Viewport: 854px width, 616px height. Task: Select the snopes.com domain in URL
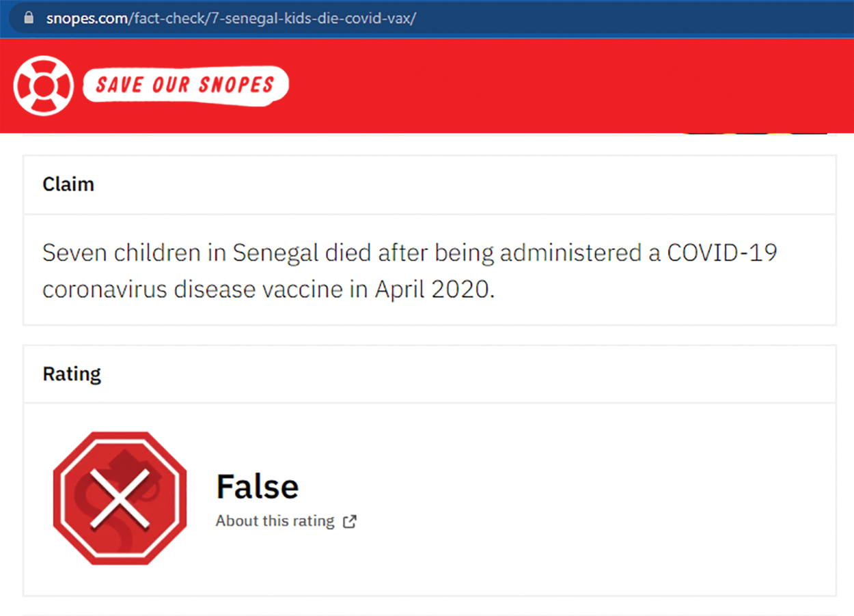point(86,18)
